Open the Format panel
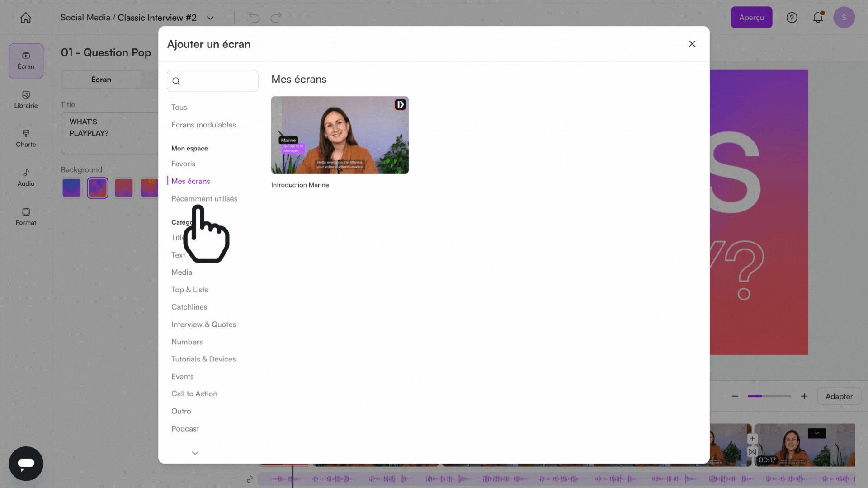The width and height of the screenshot is (868, 488). click(25, 217)
